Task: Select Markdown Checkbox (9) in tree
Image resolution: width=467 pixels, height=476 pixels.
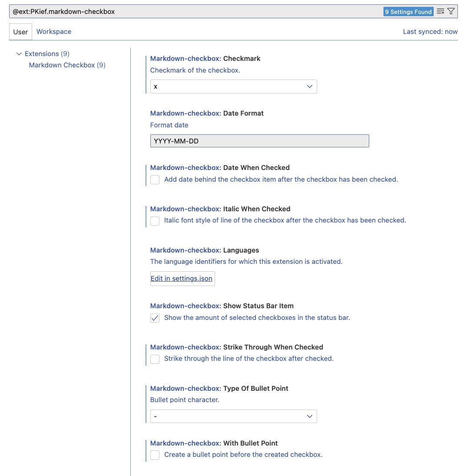Action: coord(67,65)
